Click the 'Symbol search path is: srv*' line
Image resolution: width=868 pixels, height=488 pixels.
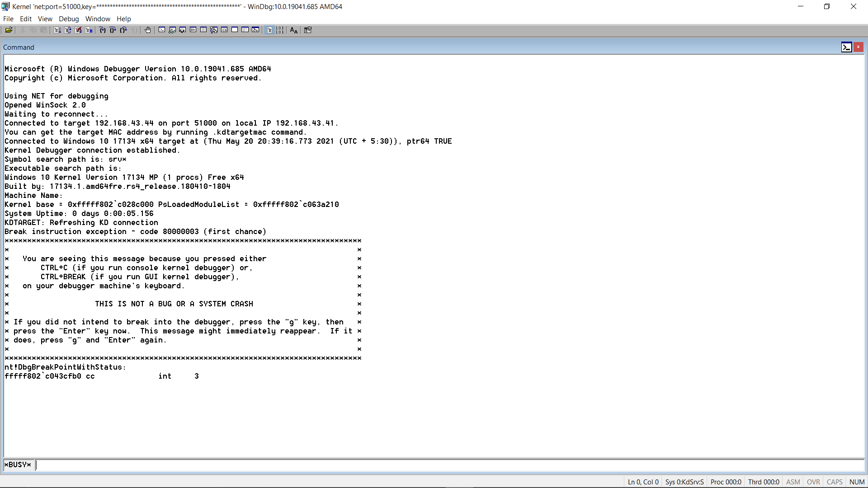tap(66, 160)
